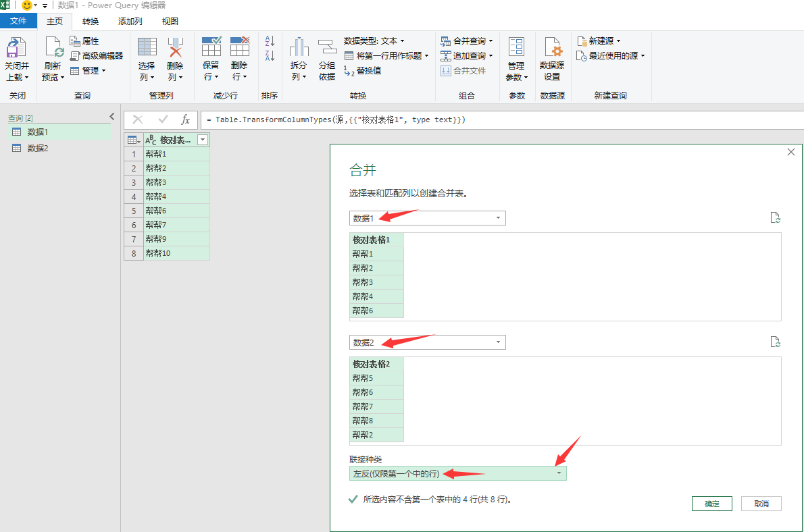This screenshot has height=532, width=804.
Task: Click Choose Columns (选择列) icon
Action: (x=147, y=47)
